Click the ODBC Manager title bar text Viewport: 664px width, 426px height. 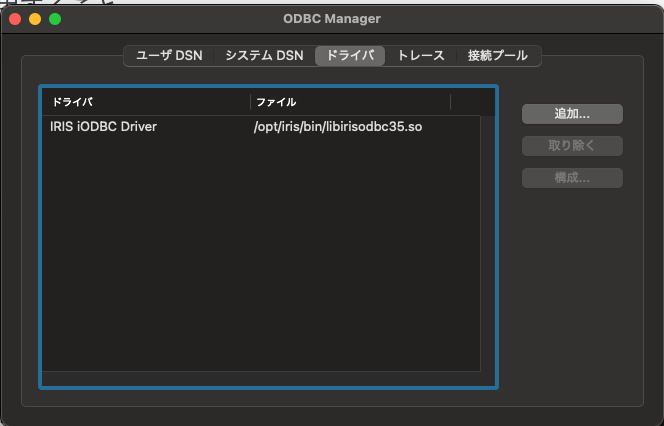331,19
